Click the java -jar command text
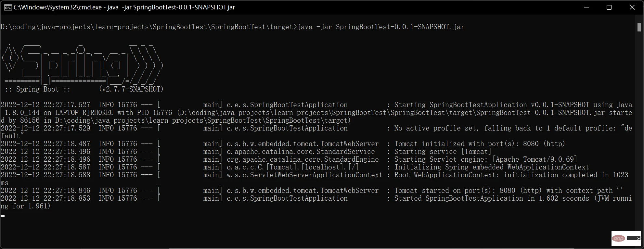This screenshot has height=249, width=644. (381, 27)
